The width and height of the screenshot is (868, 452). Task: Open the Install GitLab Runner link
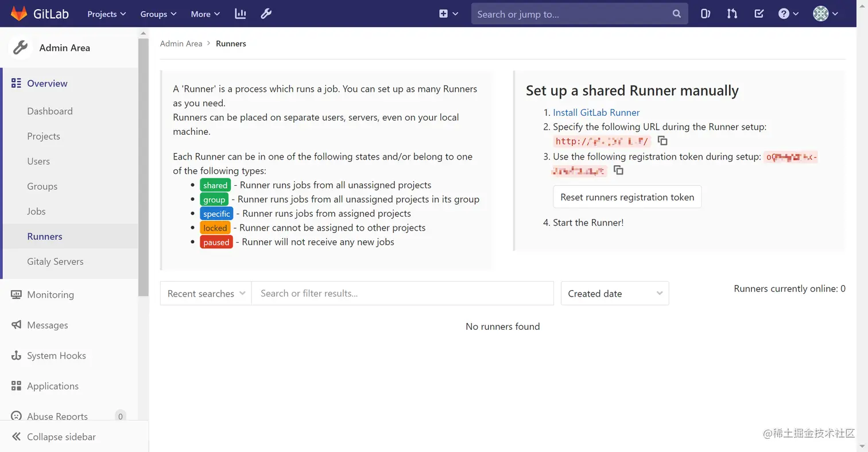tap(596, 112)
